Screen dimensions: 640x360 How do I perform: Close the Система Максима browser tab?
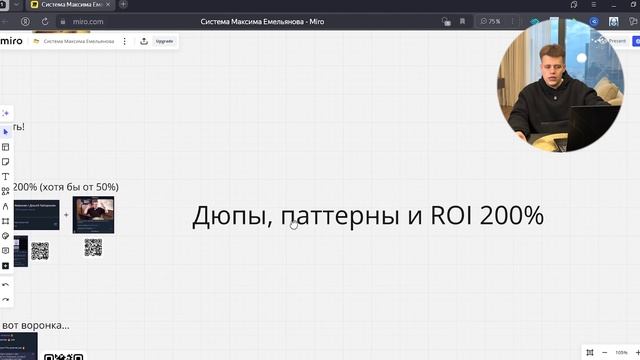coord(108,4)
